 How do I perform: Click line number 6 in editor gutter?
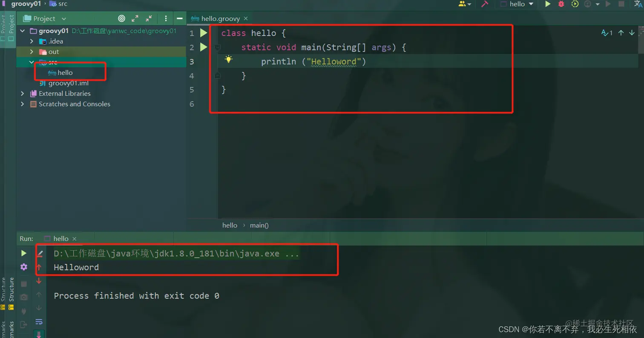[x=192, y=104]
